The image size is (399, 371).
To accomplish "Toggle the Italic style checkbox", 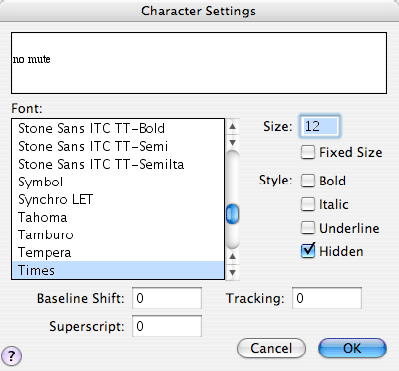I will [x=307, y=204].
